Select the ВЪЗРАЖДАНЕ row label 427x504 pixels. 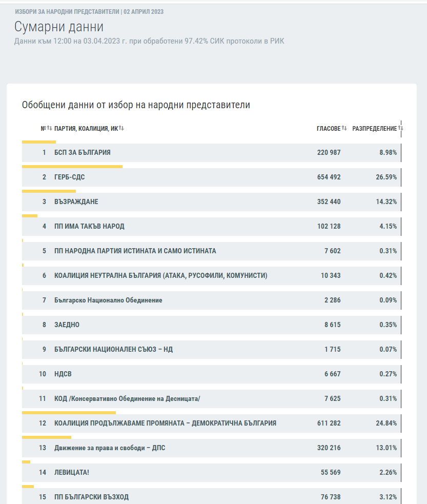tap(76, 201)
